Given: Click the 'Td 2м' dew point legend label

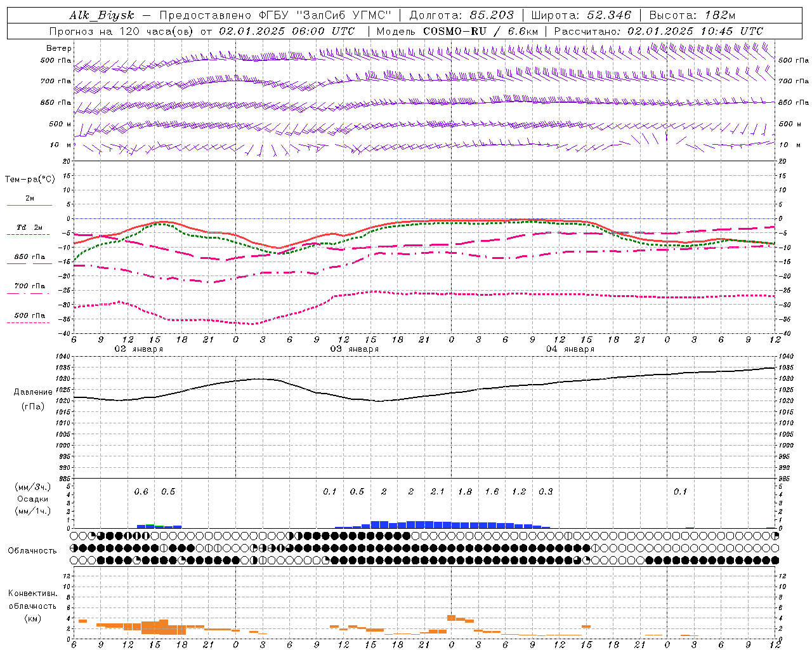Looking at the screenshot, I should pyautogui.click(x=29, y=227).
